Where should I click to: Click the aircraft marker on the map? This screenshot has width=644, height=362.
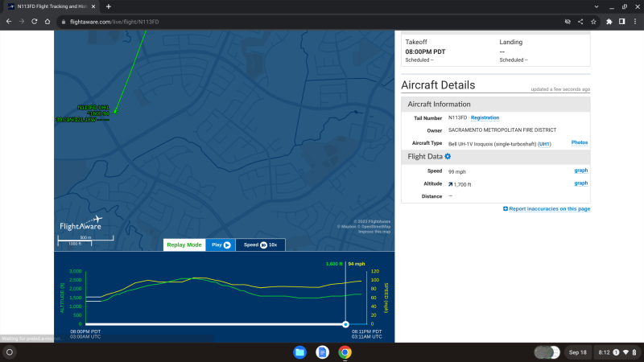pyautogui.click(x=115, y=111)
